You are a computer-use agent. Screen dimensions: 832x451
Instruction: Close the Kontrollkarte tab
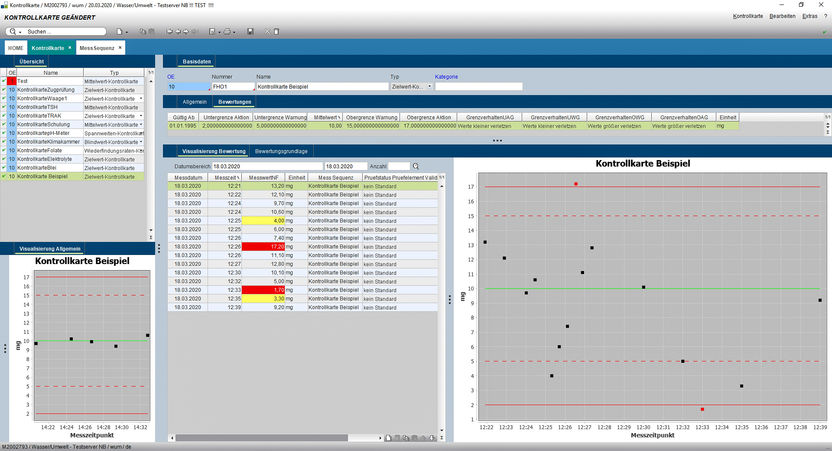pyautogui.click(x=70, y=48)
